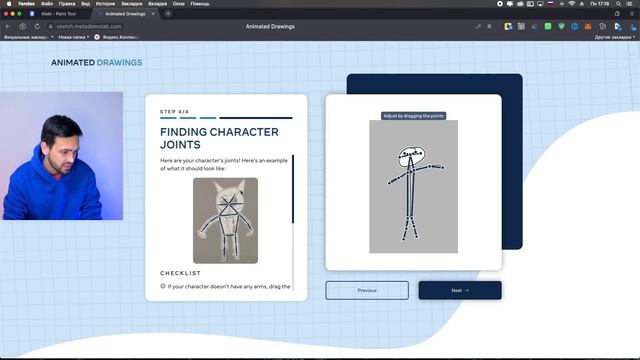Image resolution: width=640 pixels, height=360 pixels.
Task: Click the screen recording indicator icon
Action: pos(500,4)
